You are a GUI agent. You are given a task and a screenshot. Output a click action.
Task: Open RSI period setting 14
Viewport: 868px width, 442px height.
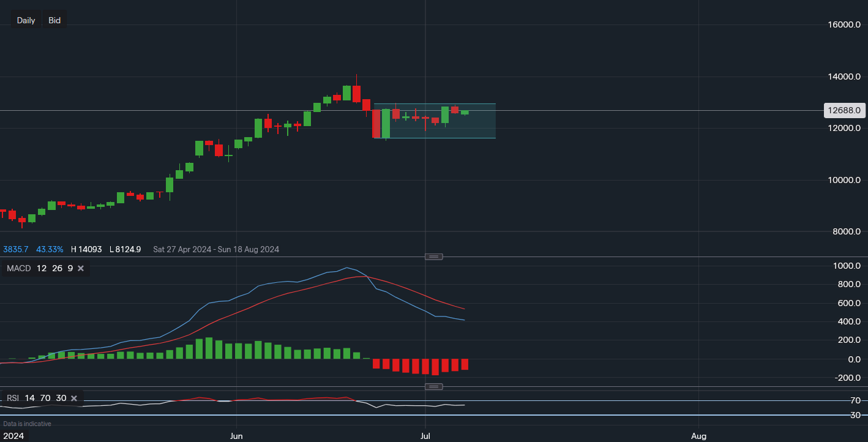[29, 398]
